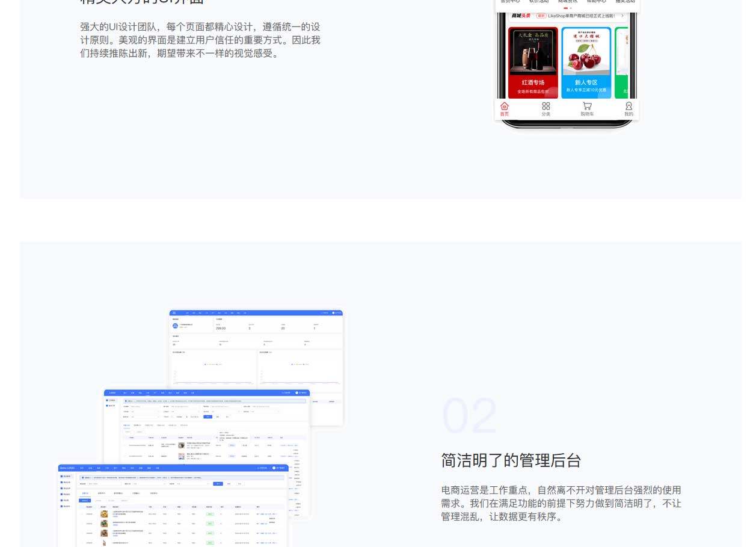This screenshot has width=756, height=547.
Task: Open the 新人专区 cherry promotion card
Action: 586,63
